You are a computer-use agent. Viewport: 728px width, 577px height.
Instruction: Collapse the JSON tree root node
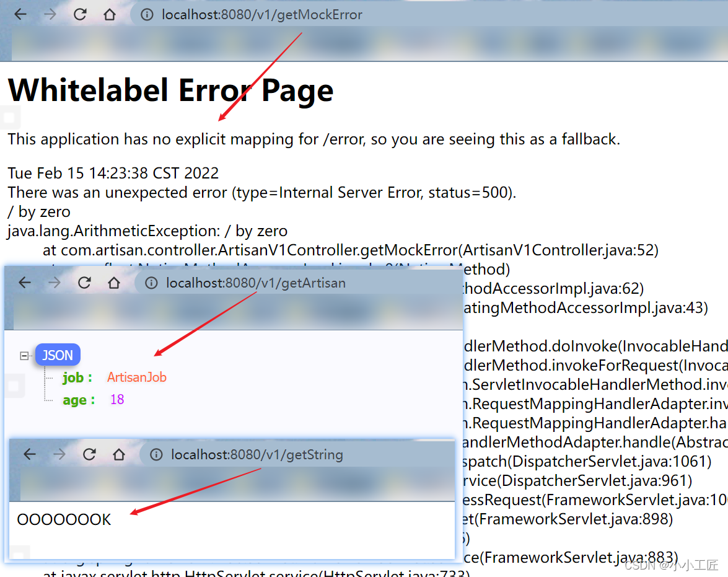24,356
